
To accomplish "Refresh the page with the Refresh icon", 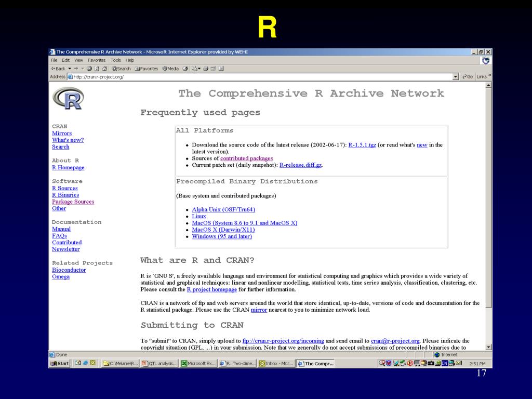I will pyautogui.click(x=97, y=69).
